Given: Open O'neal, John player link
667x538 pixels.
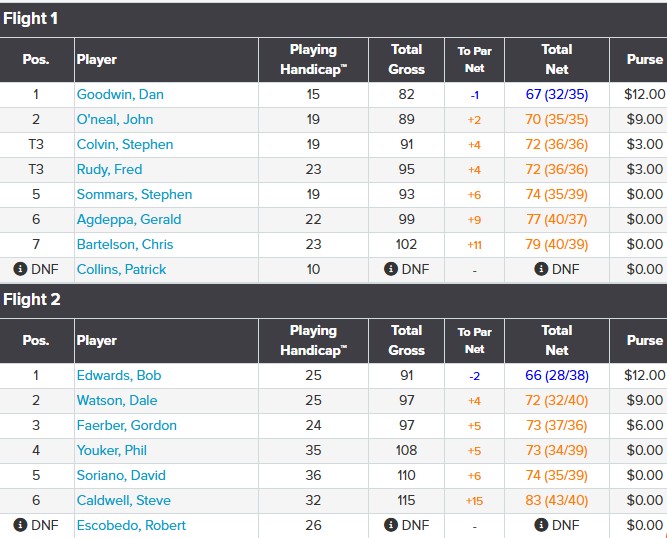Looking at the screenshot, I should coord(117,119).
